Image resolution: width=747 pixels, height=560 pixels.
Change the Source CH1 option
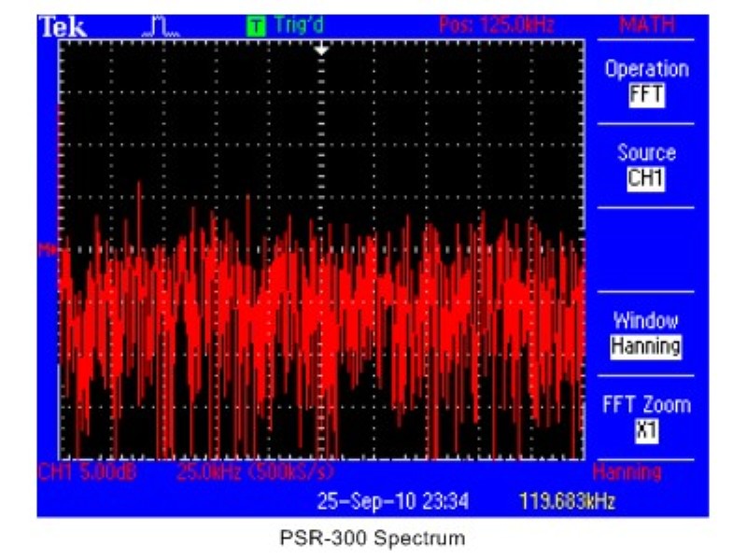[x=646, y=165]
